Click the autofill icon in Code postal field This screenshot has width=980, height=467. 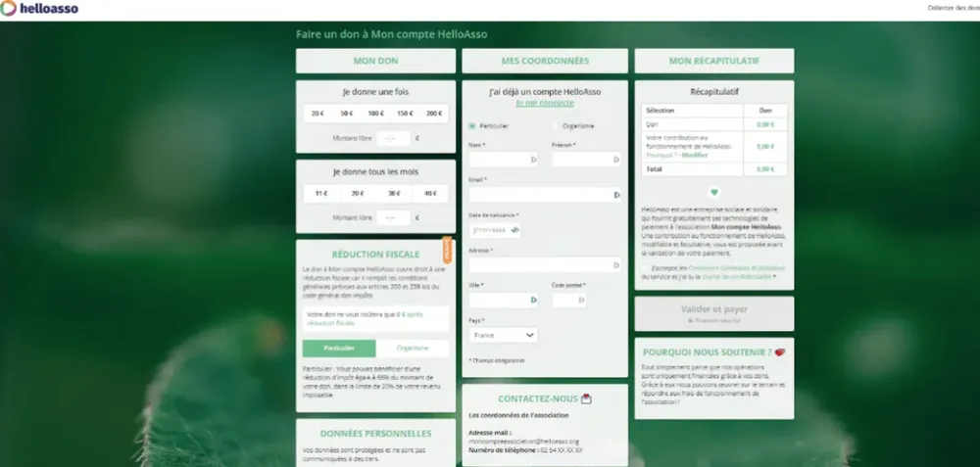click(581, 301)
